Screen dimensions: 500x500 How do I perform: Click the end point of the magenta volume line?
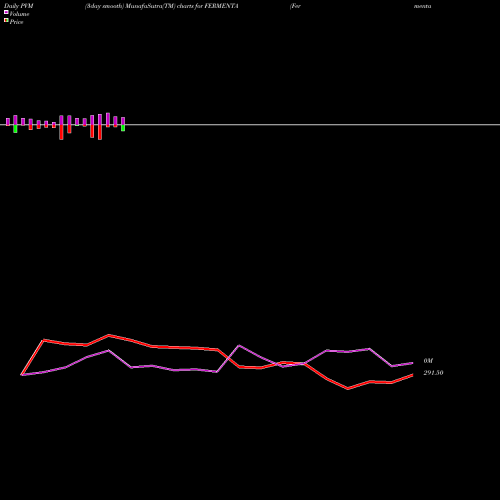(x=413, y=363)
